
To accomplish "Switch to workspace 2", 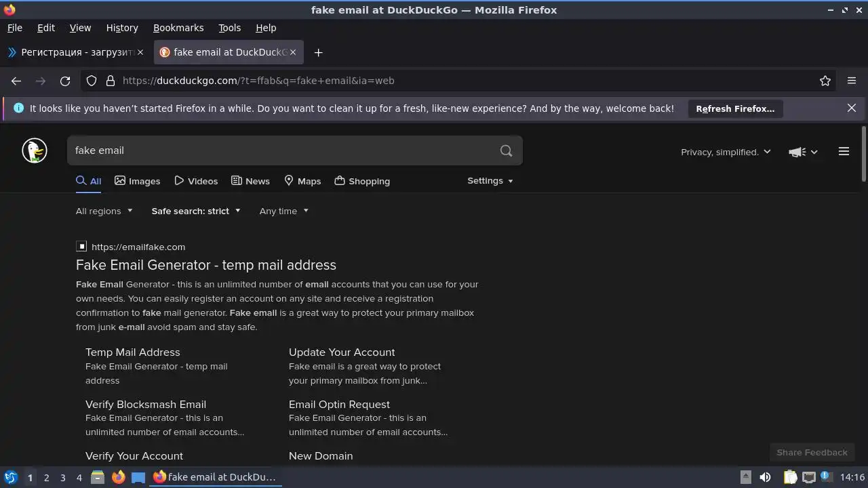I will (46, 477).
